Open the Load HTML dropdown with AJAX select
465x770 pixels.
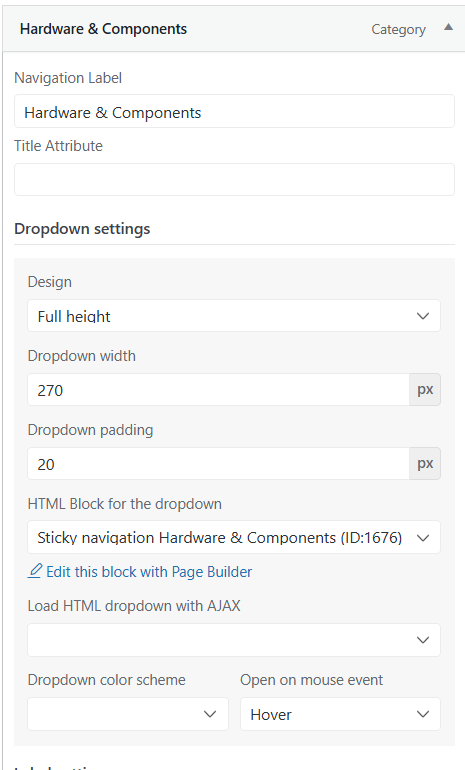[234, 640]
